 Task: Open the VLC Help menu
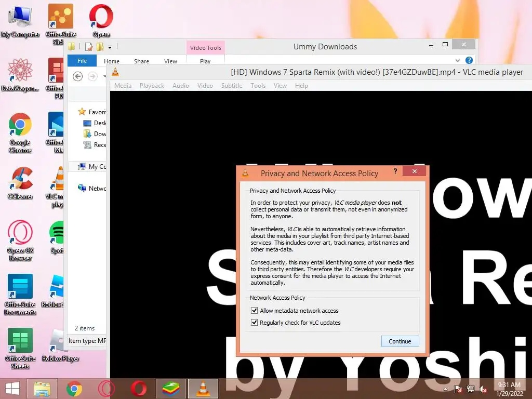(301, 86)
